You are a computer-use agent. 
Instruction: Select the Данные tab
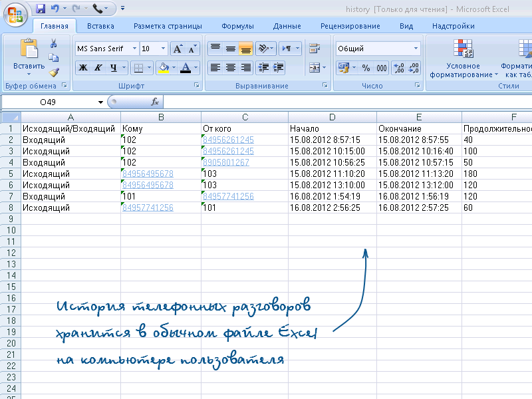287,26
